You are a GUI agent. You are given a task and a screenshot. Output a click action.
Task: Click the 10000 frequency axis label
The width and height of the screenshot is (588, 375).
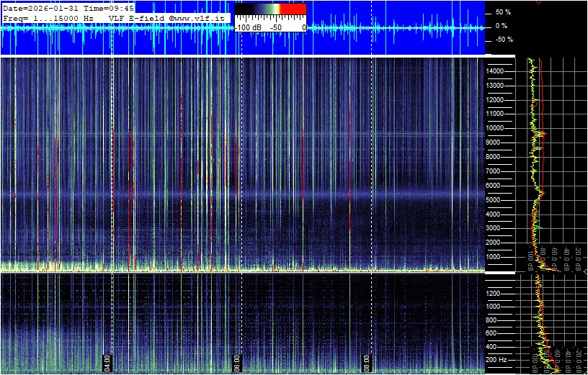[495, 128]
